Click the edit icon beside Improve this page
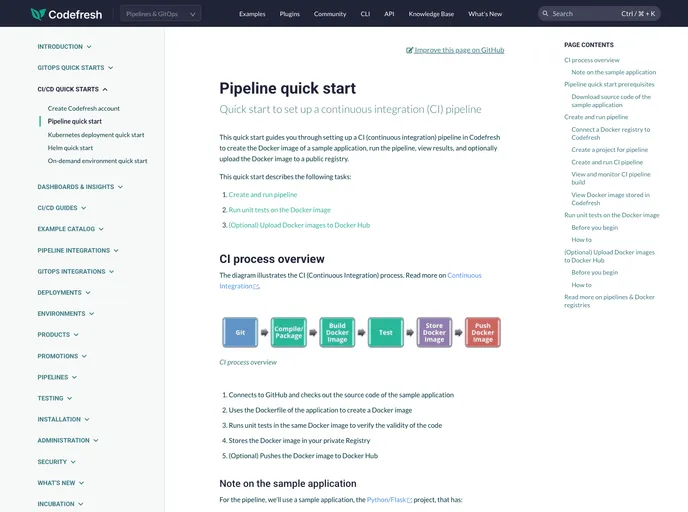 coord(409,50)
